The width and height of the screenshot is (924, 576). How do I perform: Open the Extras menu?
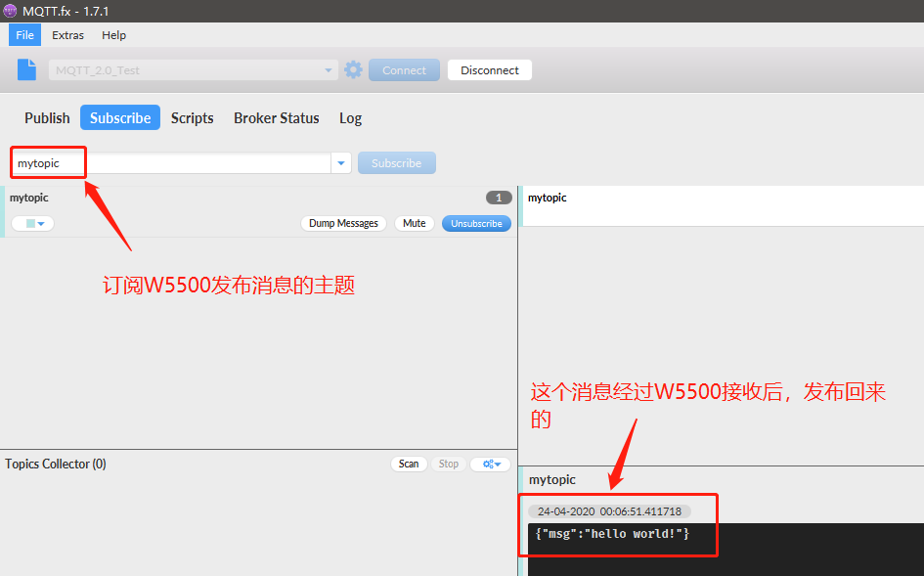pos(67,35)
